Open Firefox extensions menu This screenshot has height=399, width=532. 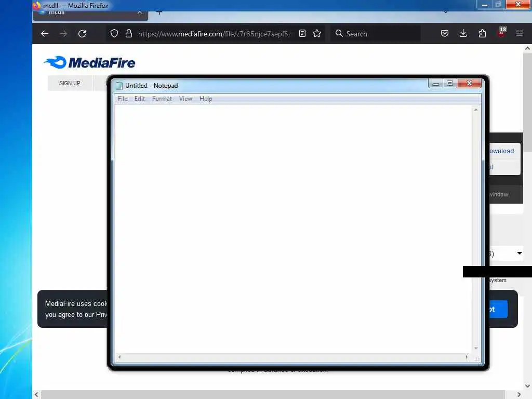pyautogui.click(x=482, y=33)
